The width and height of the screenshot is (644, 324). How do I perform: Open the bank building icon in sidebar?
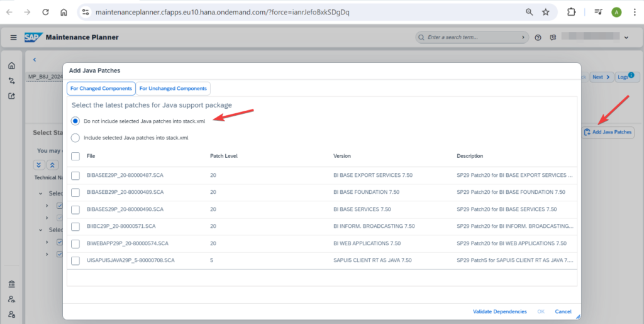point(12,284)
